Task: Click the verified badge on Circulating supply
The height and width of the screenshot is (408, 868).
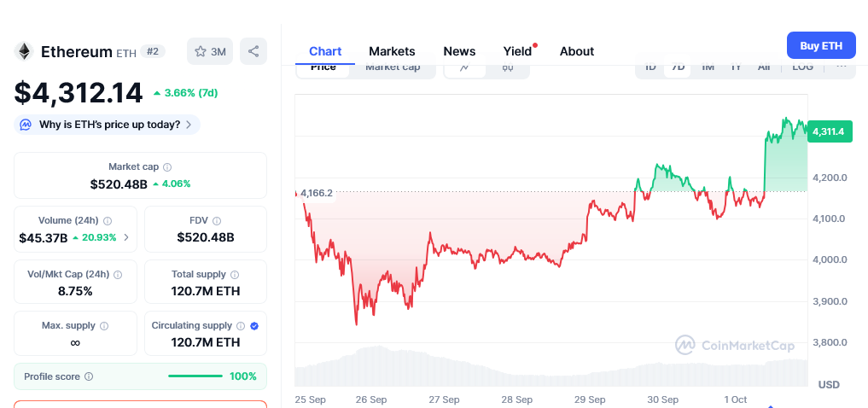Action: [x=254, y=326]
